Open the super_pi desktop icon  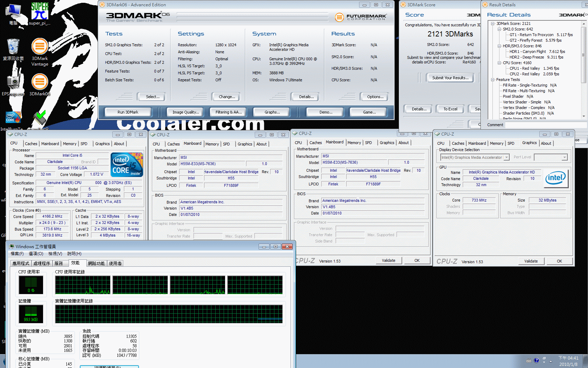(40, 13)
